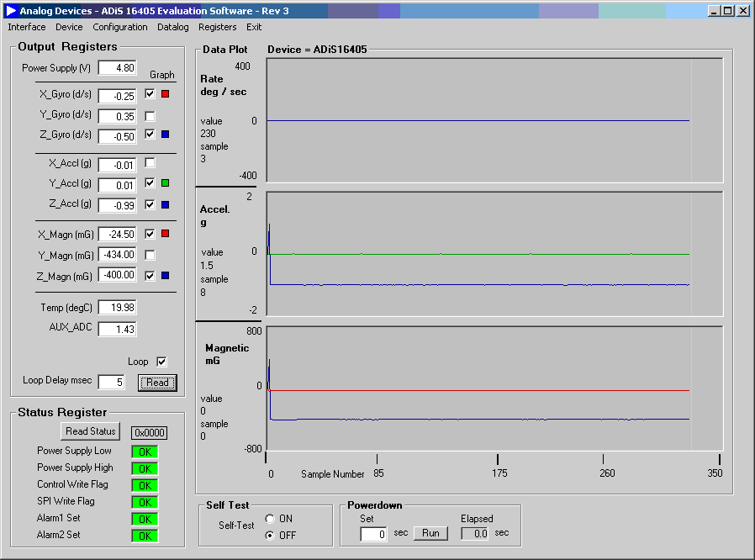Uncheck the Z_Accl graph checkbox
Image resolution: width=755 pixels, height=560 pixels.
(150, 204)
